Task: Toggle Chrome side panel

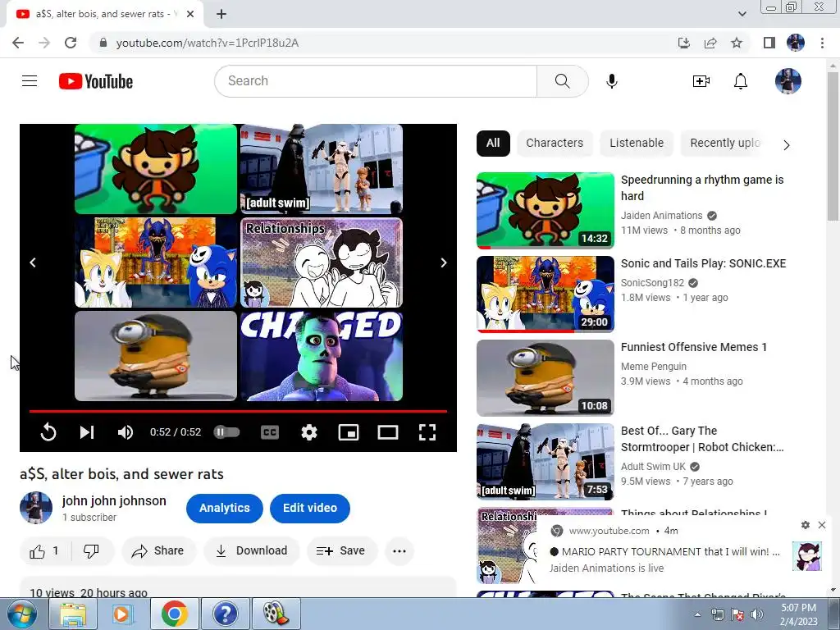Action: [x=769, y=43]
